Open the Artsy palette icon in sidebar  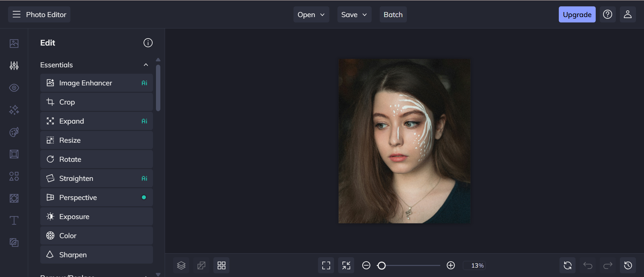click(14, 132)
